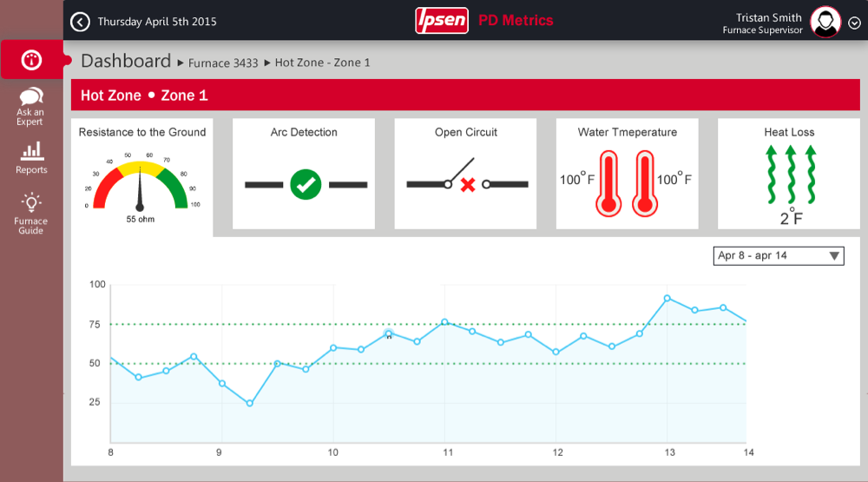Open the Furnace Guide lightbulb icon
The height and width of the screenshot is (482, 868).
coord(31,202)
